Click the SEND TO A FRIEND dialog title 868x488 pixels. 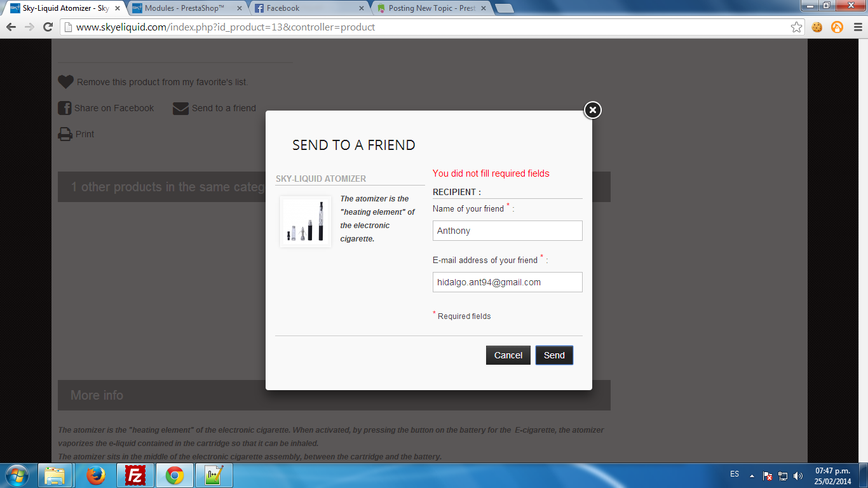click(354, 145)
